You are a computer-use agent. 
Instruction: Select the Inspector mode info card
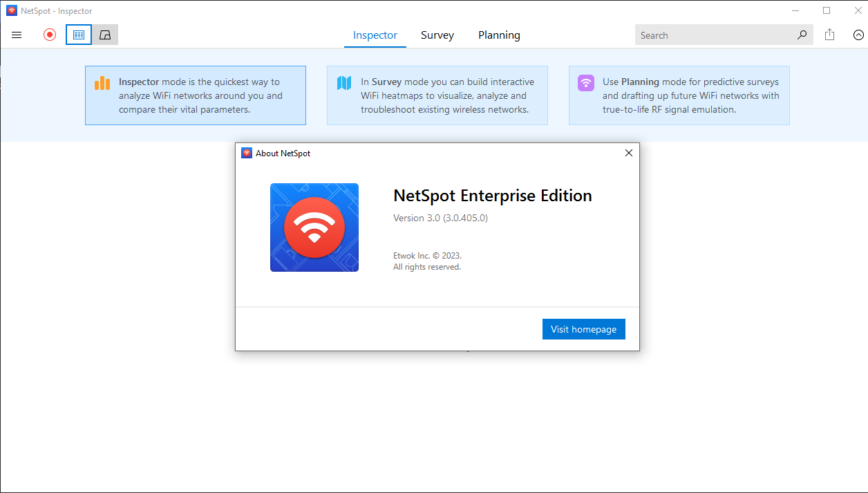(196, 95)
